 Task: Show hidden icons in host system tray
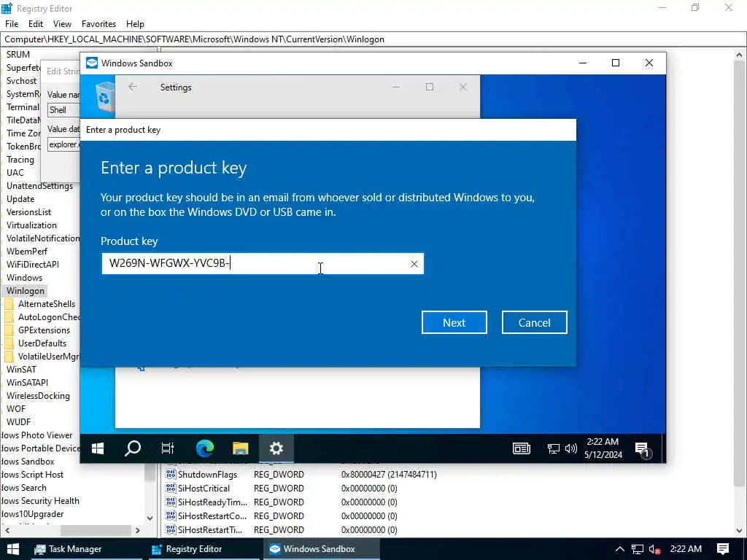620,549
